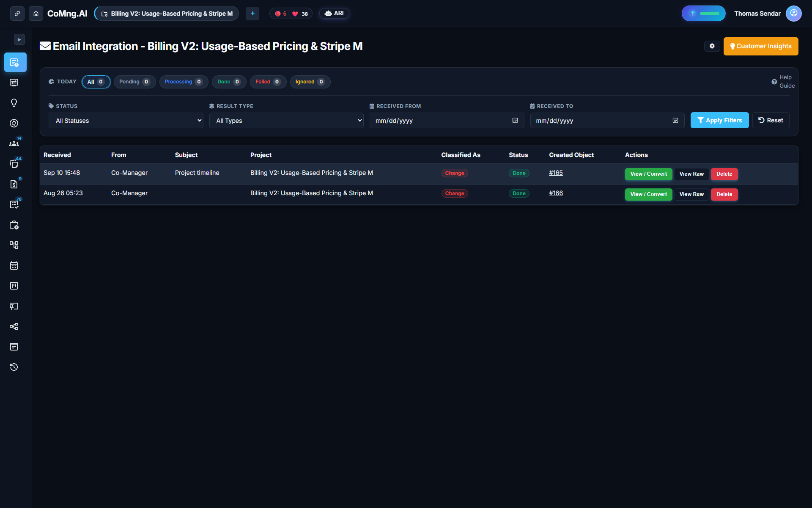Viewport: 812px width, 508px height.
Task: Open the All Statuses dropdown
Action: click(x=126, y=121)
